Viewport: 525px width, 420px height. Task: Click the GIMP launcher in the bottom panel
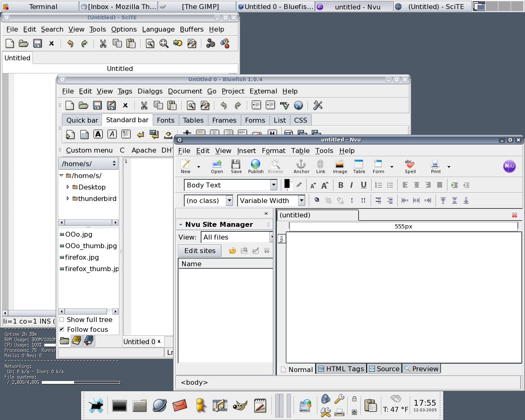click(240, 406)
